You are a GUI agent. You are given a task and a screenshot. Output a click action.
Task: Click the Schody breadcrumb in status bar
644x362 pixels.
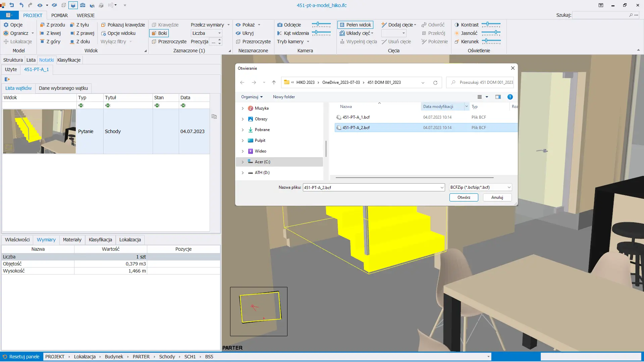[167, 357]
